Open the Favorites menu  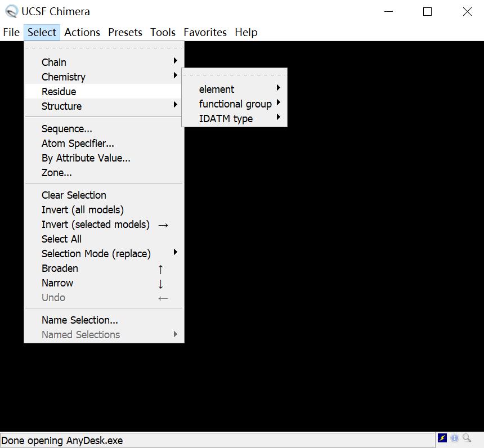(x=205, y=33)
